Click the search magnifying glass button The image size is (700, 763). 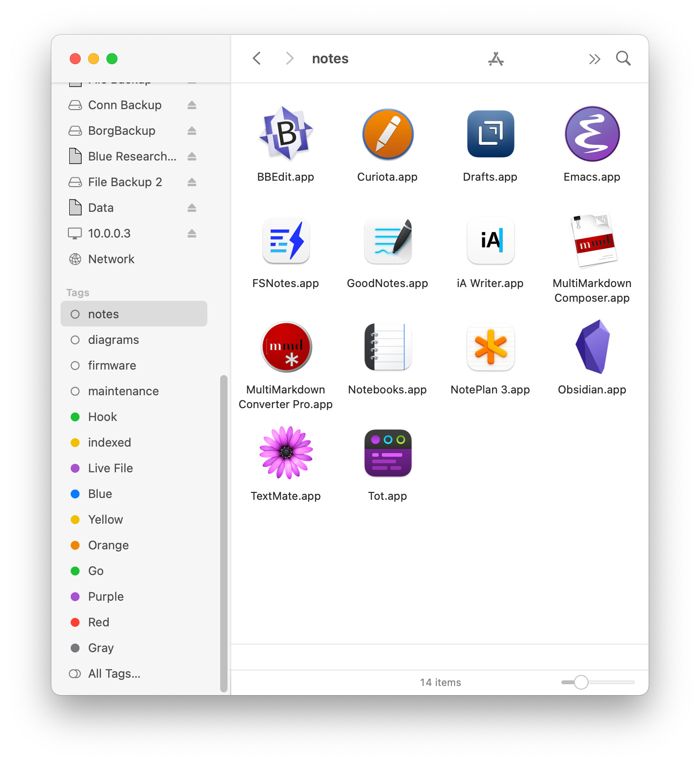pyautogui.click(x=623, y=59)
